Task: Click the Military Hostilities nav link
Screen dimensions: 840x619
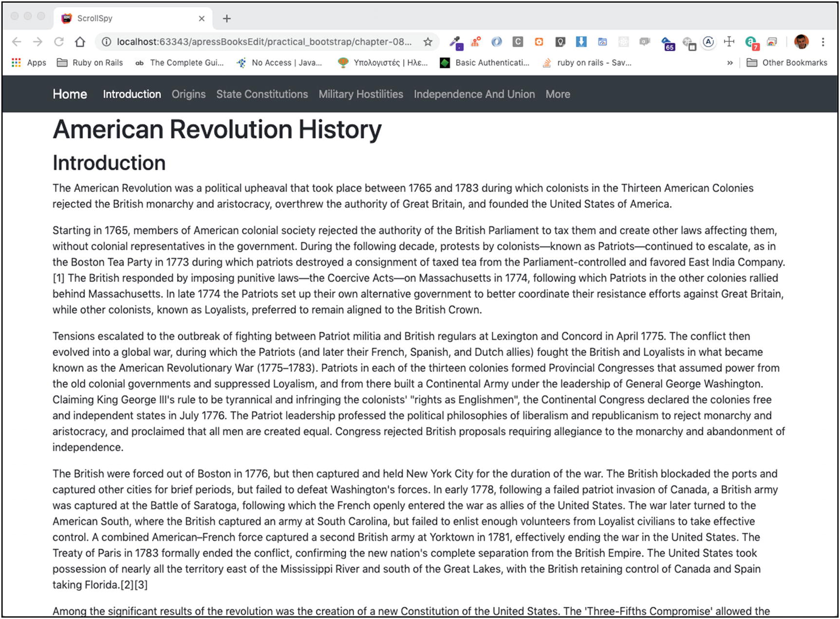Action: pyautogui.click(x=361, y=94)
